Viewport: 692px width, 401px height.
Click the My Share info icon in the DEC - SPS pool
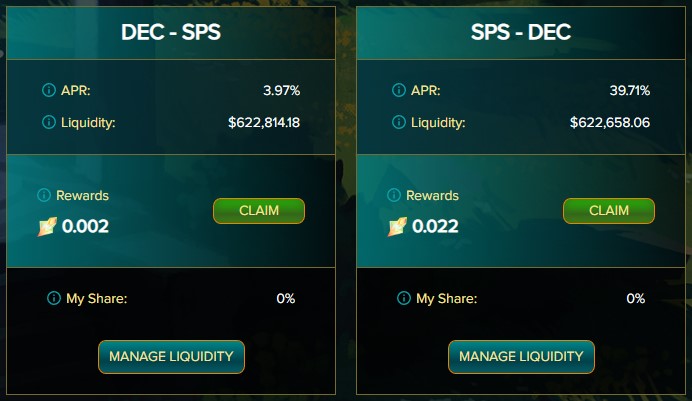click(54, 298)
